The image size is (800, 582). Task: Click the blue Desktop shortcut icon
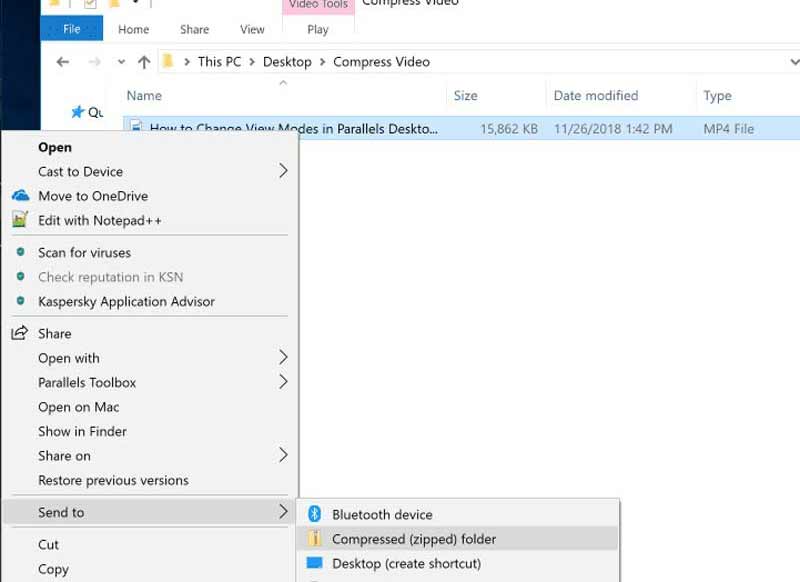tap(314, 563)
